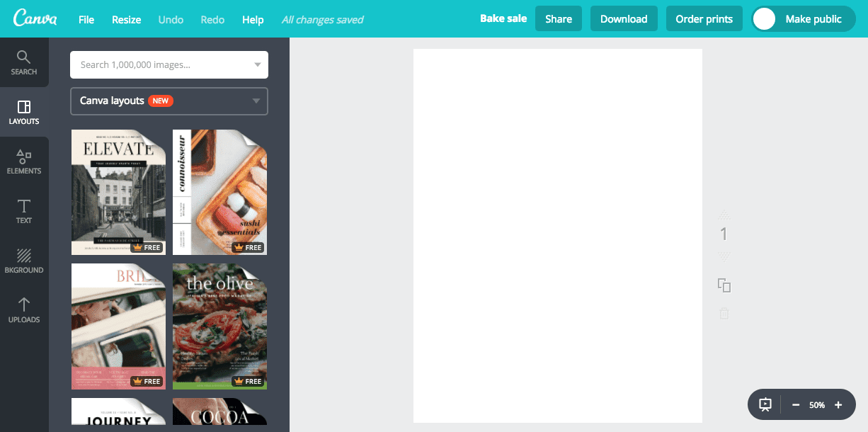The height and width of the screenshot is (432, 868).
Task: Select the Layouts panel icon
Action: coord(24,112)
